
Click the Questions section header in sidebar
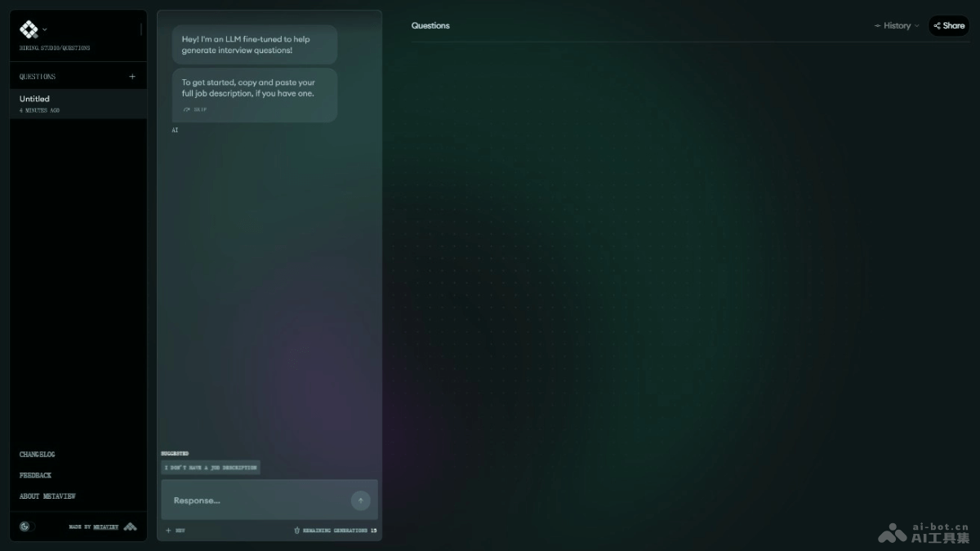[38, 77]
